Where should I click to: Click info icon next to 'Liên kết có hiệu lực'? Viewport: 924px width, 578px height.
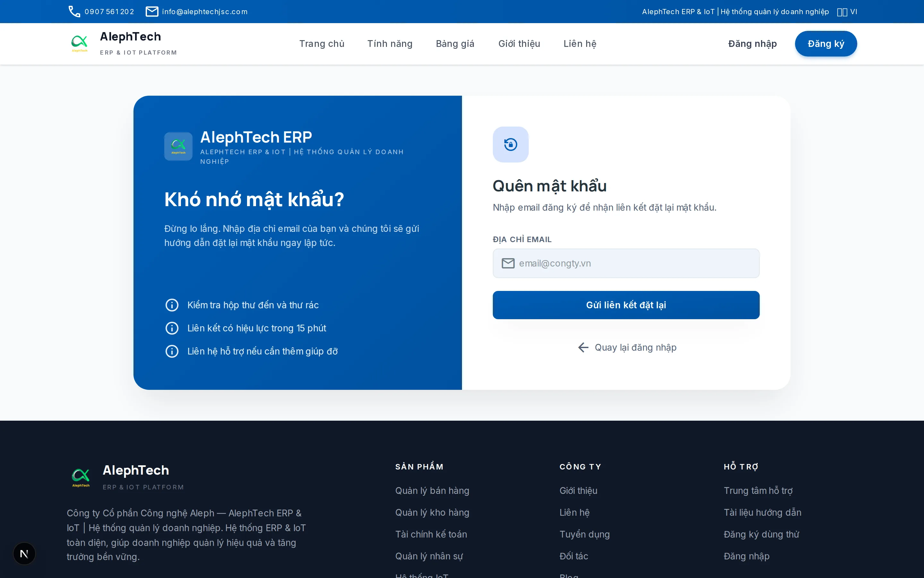[x=172, y=328]
